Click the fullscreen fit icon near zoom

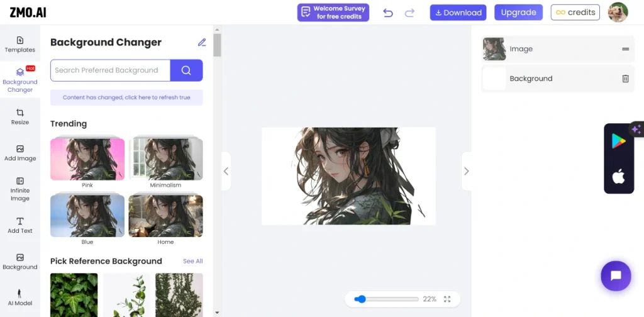(x=447, y=299)
